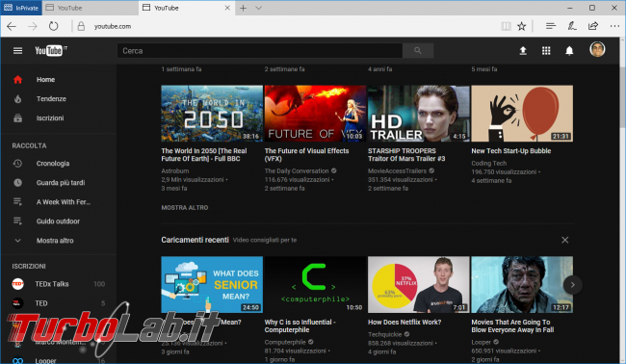The height and width of the screenshot is (364, 626).
Task: Click the Cerca search field
Action: tap(259, 51)
